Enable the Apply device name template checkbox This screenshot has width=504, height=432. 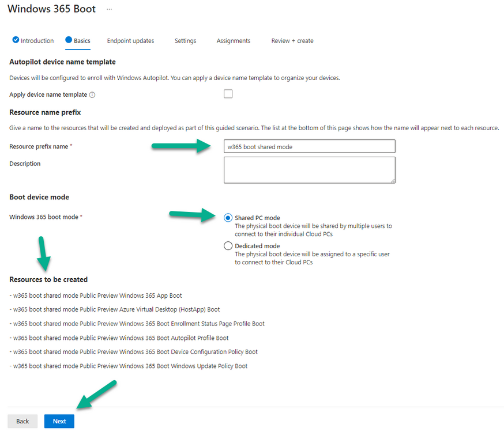(228, 94)
